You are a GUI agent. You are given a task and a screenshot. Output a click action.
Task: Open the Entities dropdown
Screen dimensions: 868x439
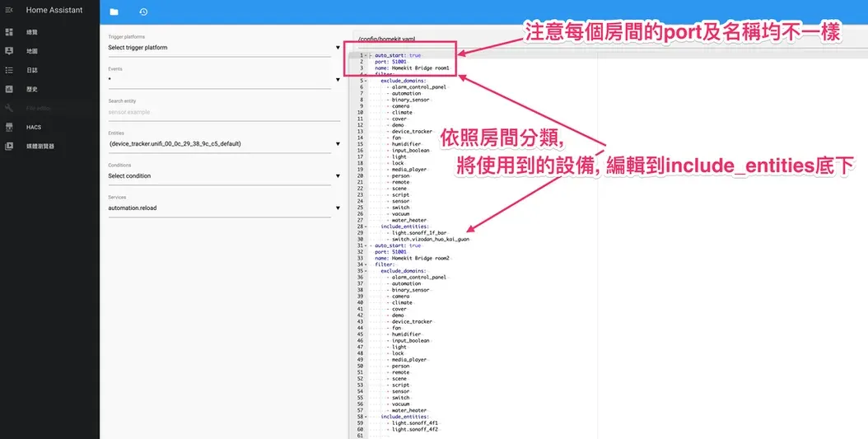(x=224, y=144)
